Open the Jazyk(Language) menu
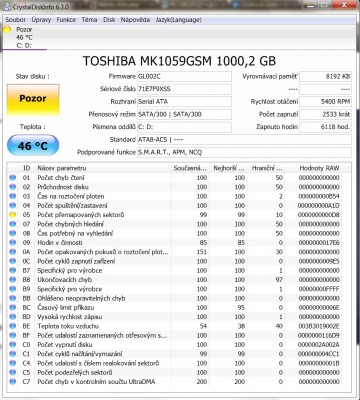This screenshot has width=360, height=400. 179,20
